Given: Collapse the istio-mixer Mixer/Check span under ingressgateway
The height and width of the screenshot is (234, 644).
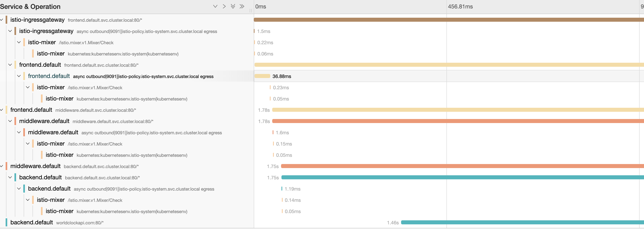Looking at the screenshot, I should [19, 42].
